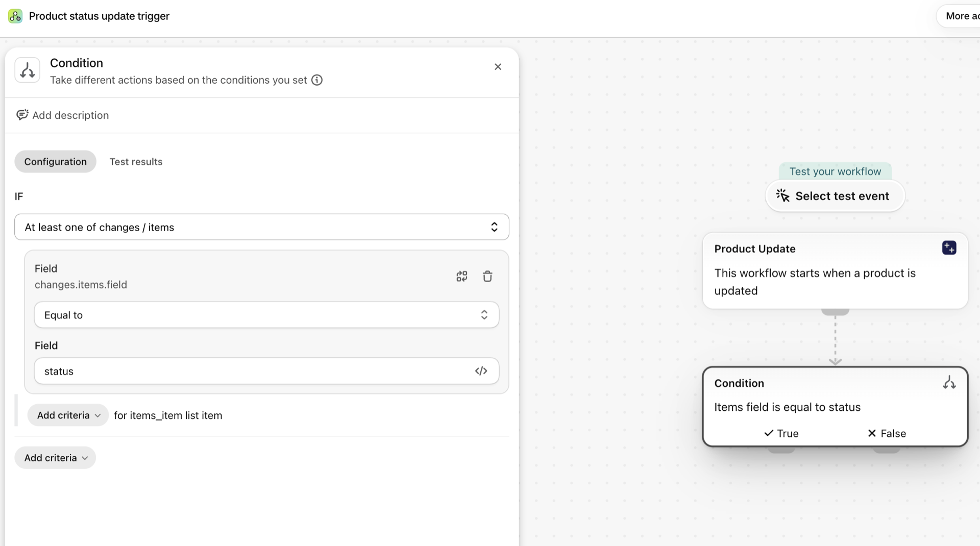
Task: Click the IF label above the dropdown
Action: [19, 196]
